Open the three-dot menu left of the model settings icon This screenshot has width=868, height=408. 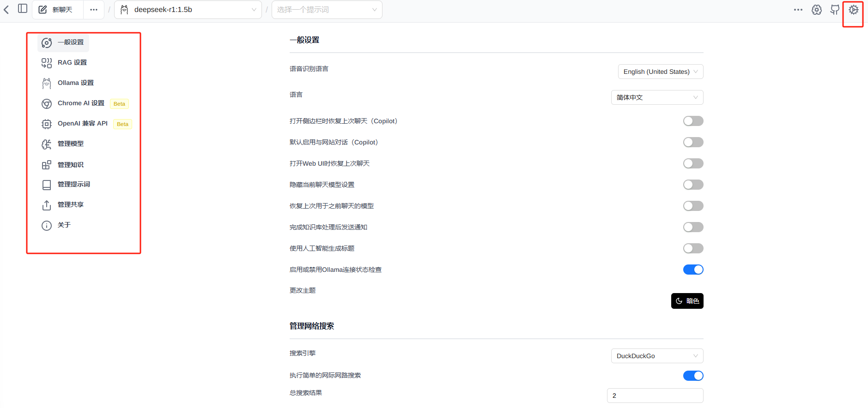(x=798, y=10)
